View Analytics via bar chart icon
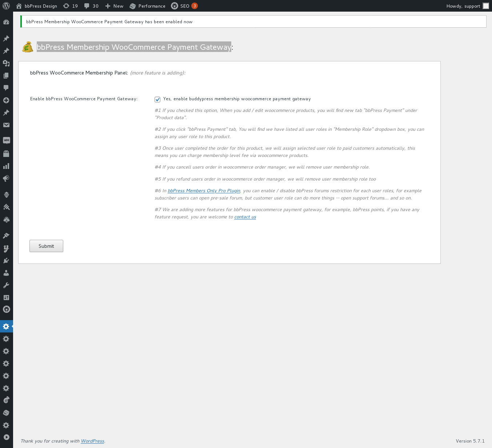This screenshot has width=492, height=448. tap(6, 166)
